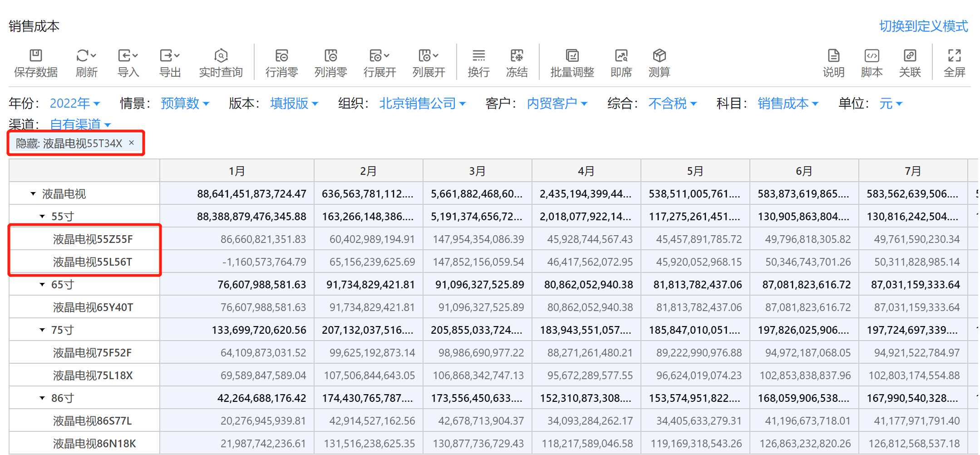
Task: Click the Row Zero Suppression (行消零) icon
Action: 281,56
